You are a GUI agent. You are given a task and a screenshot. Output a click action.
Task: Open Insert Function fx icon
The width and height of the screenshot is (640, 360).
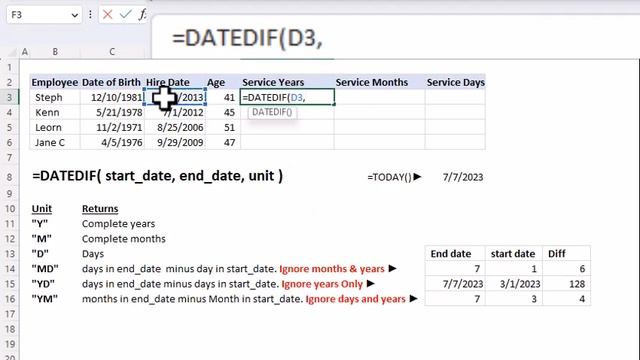click(142, 15)
